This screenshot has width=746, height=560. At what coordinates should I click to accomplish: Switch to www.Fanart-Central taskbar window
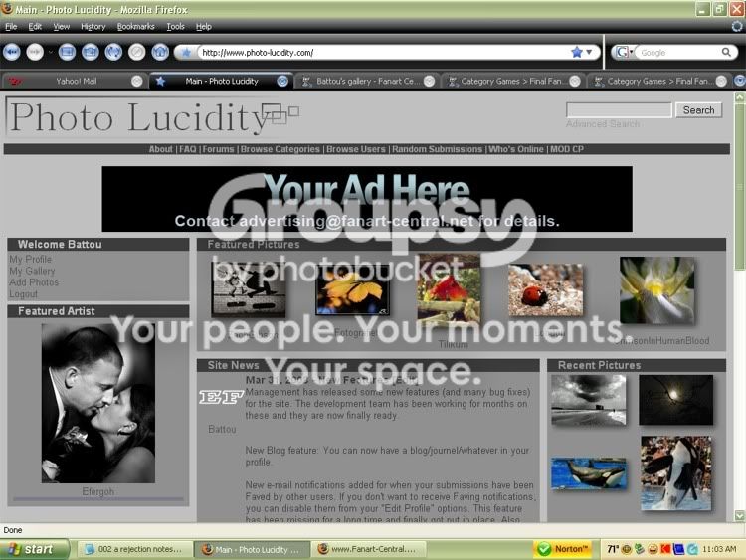pos(369,549)
